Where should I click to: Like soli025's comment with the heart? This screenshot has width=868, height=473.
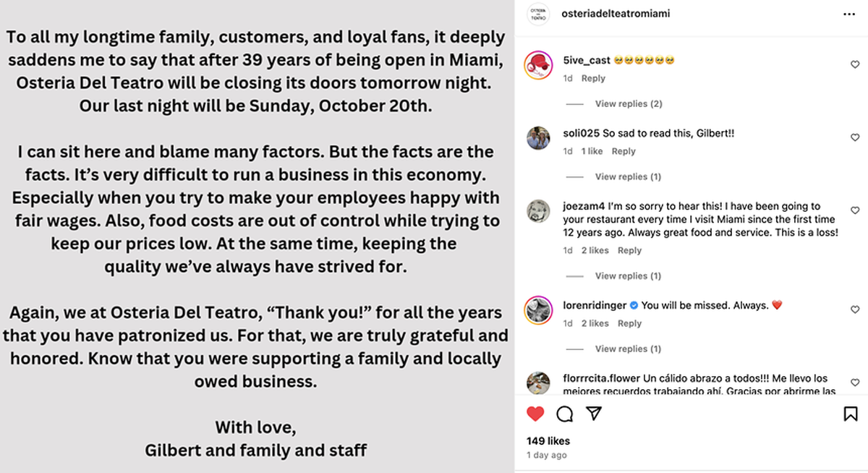click(855, 137)
